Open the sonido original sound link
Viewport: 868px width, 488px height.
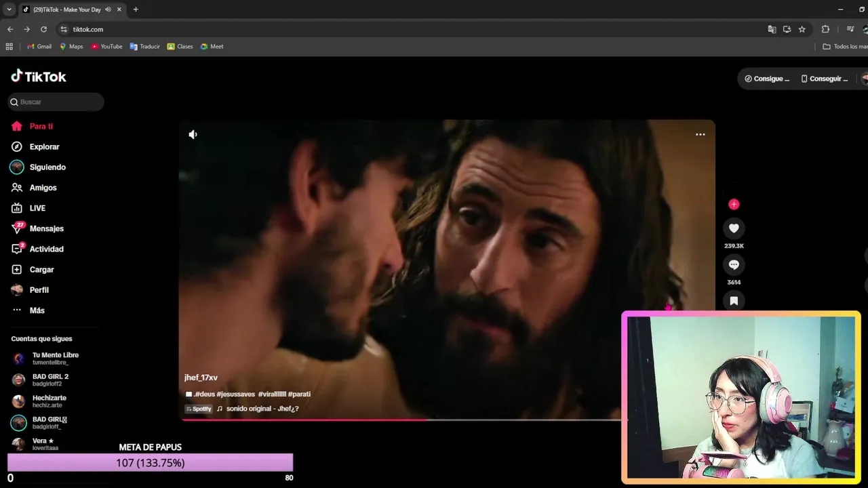coord(262,409)
